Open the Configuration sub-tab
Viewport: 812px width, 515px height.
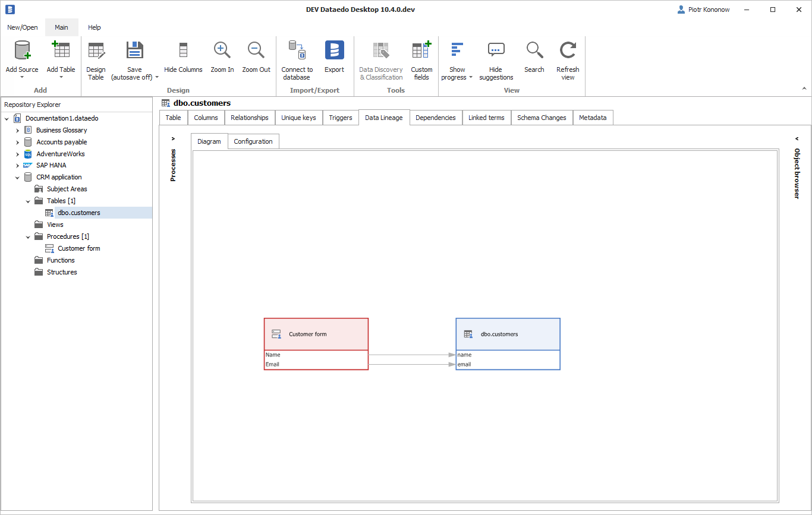(253, 141)
